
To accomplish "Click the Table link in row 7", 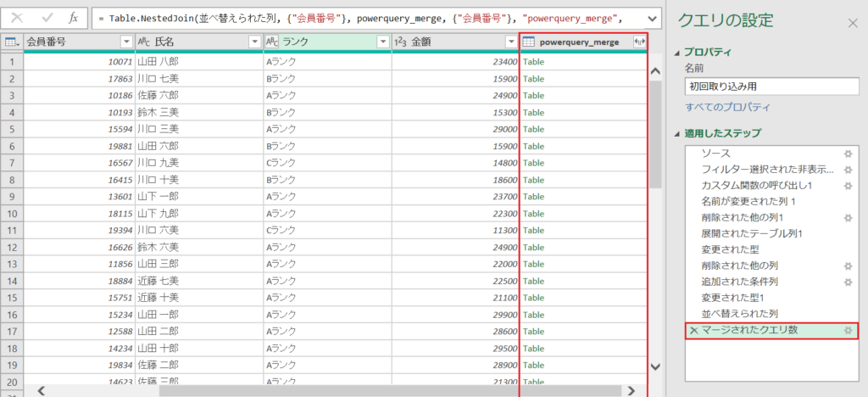I will 534,163.
